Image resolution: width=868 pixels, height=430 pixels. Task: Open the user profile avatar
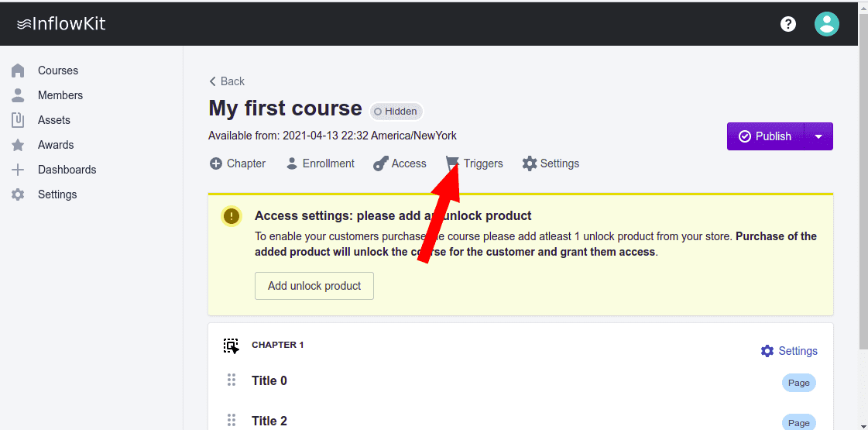827,24
